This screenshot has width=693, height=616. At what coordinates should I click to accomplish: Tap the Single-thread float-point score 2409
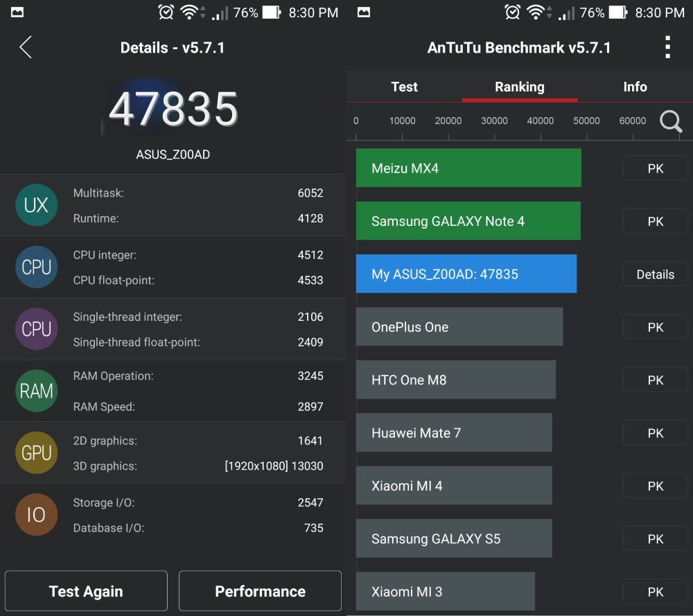[310, 342]
